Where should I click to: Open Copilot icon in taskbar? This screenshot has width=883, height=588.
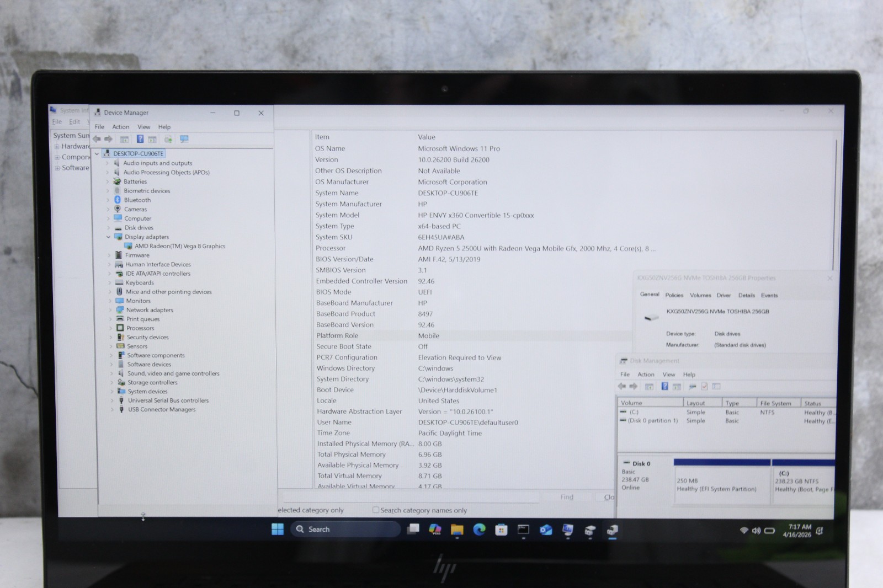(435, 530)
